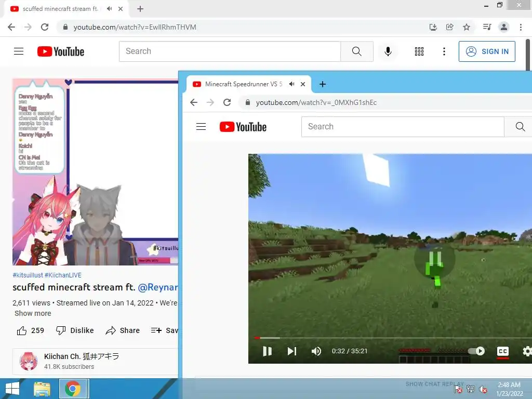Go to YouTube home via logo in the rear window
This screenshot has height=399, width=532.
[x=61, y=51]
